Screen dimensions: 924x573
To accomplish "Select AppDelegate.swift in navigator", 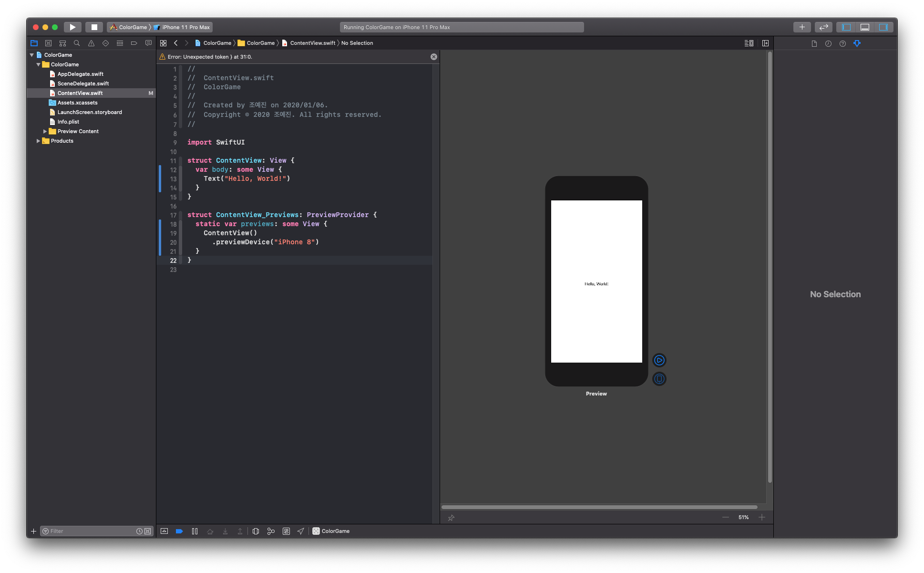I will coord(80,74).
